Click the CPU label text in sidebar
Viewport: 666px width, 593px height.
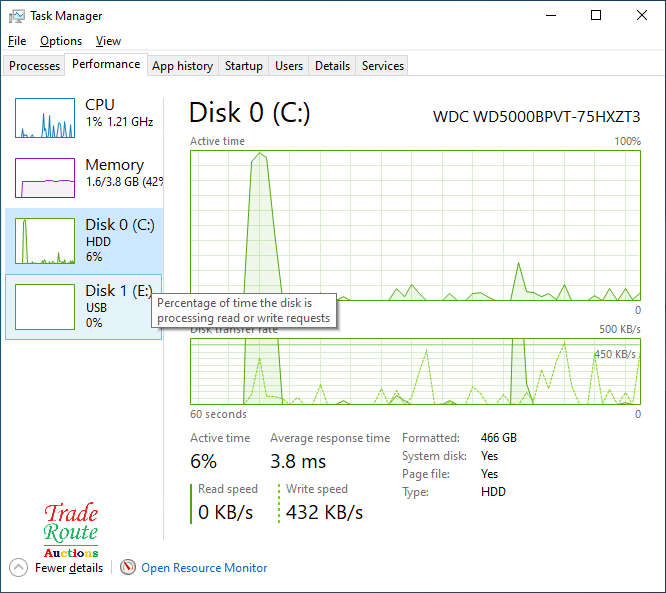pyautogui.click(x=100, y=104)
